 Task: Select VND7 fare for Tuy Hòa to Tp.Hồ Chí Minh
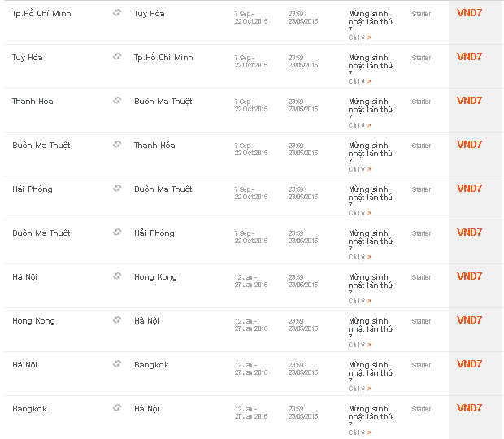[x=469, y=57]
